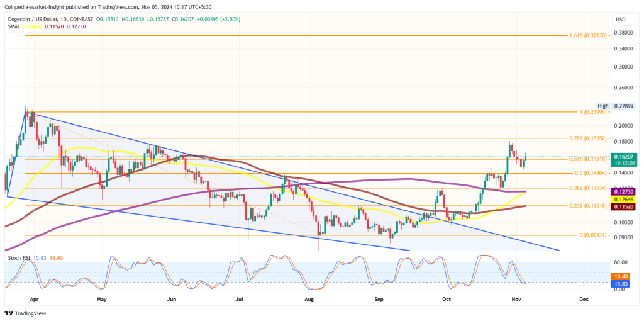Click the Stoch RSI legend value 18.40
The image size is (644, 321).
point(55,257)
